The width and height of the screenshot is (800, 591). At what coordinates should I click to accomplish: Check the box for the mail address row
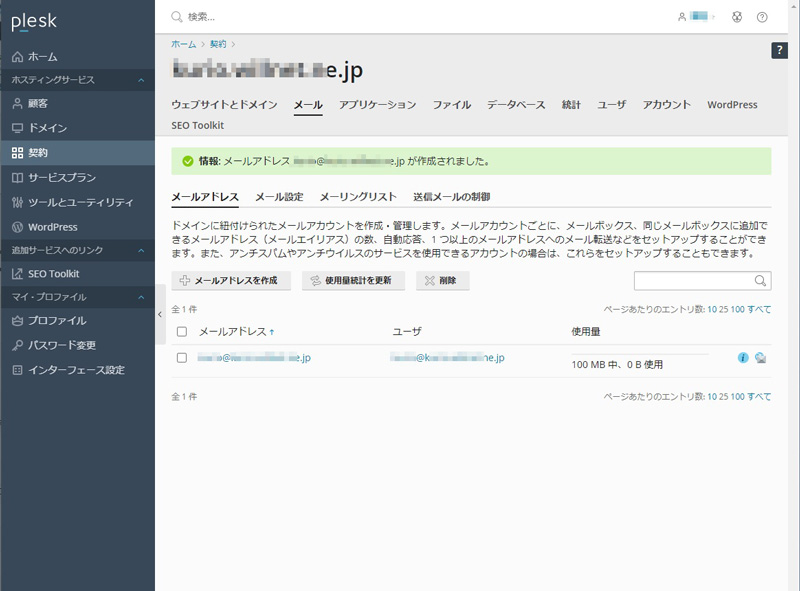coord(182,357)
